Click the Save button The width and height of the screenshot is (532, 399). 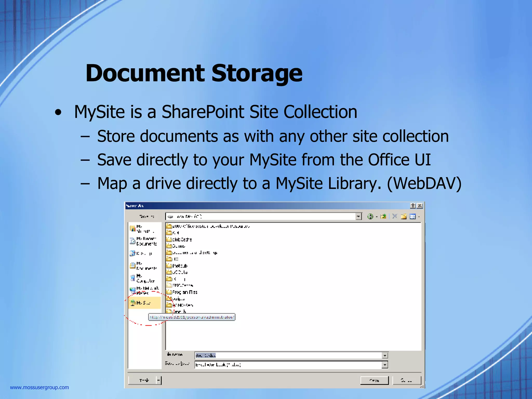point(374,380)
